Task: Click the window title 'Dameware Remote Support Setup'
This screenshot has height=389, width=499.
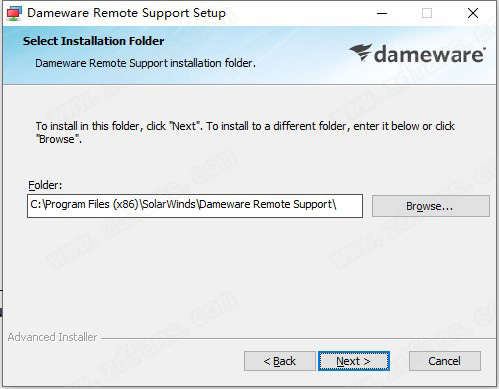Action: tap(126, 13)
